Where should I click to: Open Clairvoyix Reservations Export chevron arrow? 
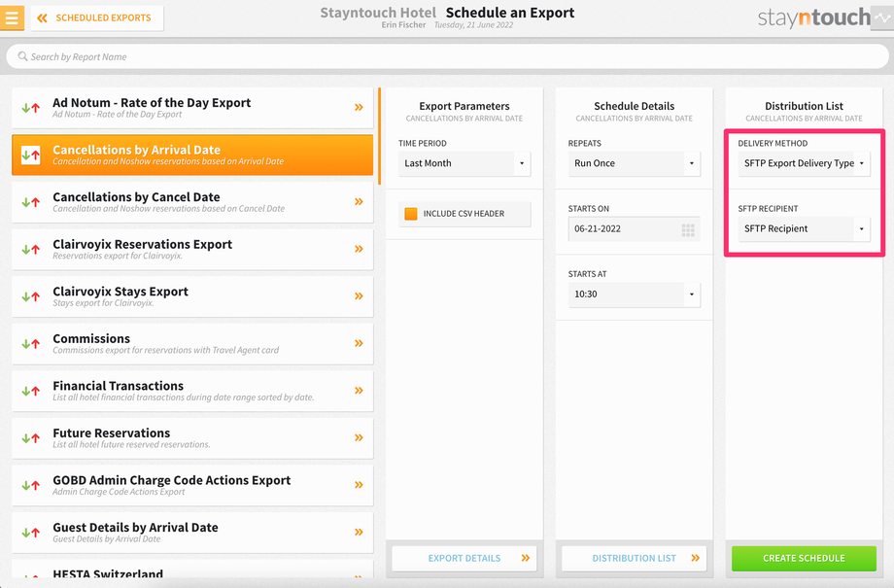(x=359, y=249)
